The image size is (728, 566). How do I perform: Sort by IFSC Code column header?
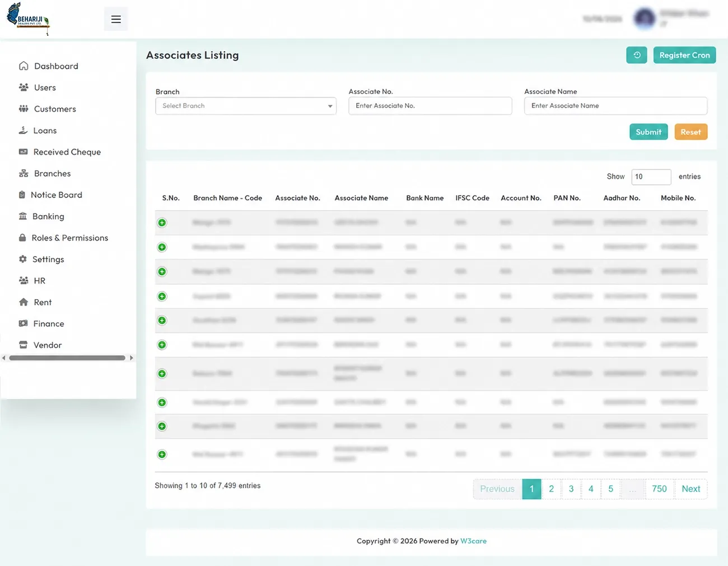click(x=472, y=198)
